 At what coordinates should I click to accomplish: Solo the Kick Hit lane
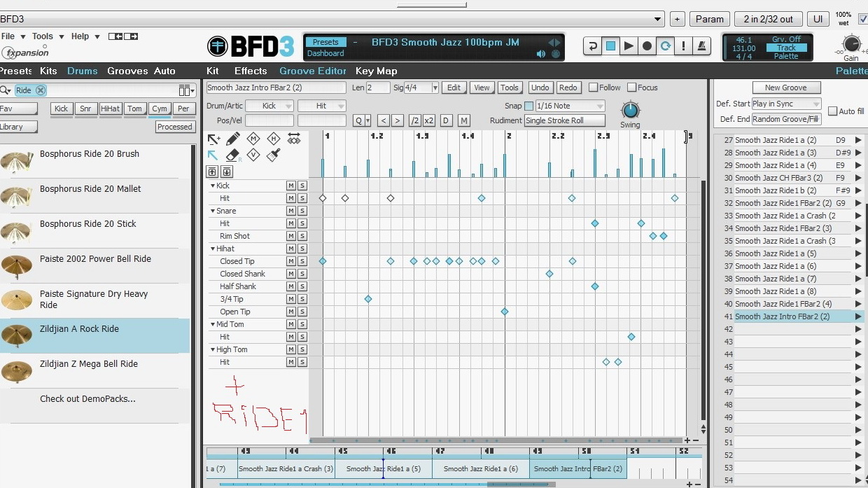point(302,198)
